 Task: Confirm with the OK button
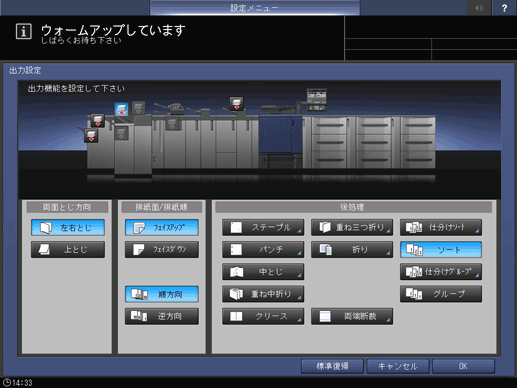(463, 366)
